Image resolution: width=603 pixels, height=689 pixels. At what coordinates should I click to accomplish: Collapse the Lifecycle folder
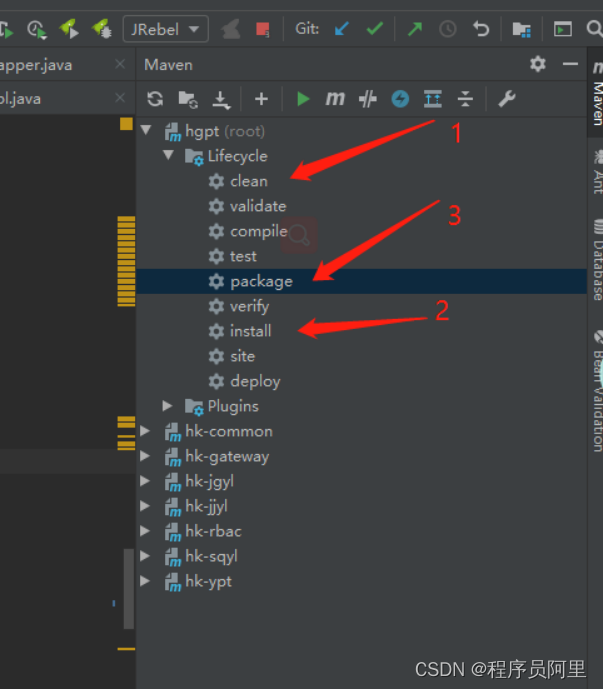click(x=168, y=155)
